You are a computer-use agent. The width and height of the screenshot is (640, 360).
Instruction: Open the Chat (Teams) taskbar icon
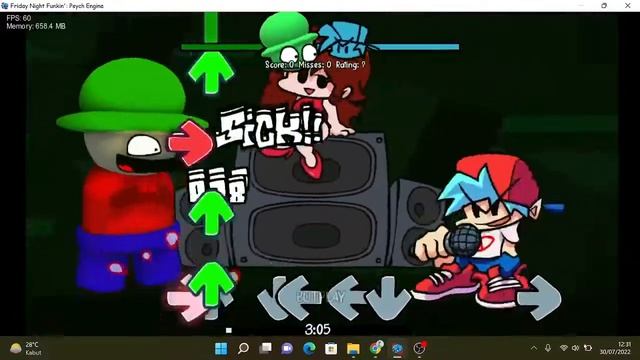(287, 349)
